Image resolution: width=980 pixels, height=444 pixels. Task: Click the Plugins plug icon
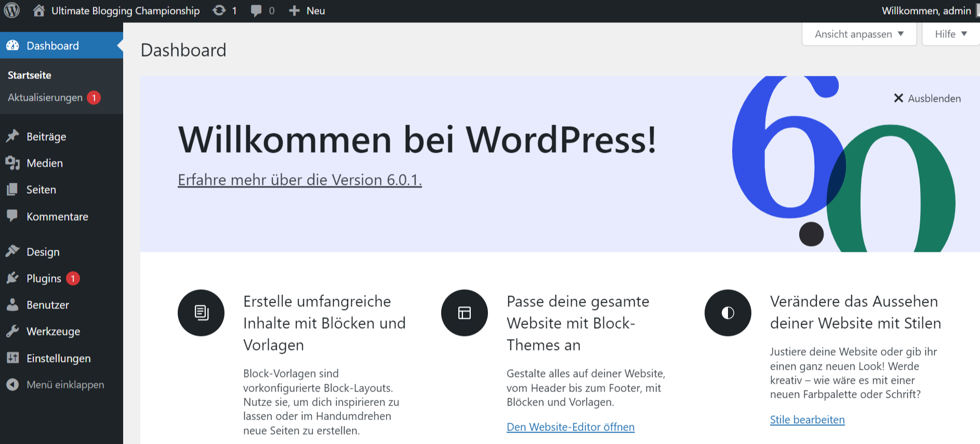click(12, 278)
